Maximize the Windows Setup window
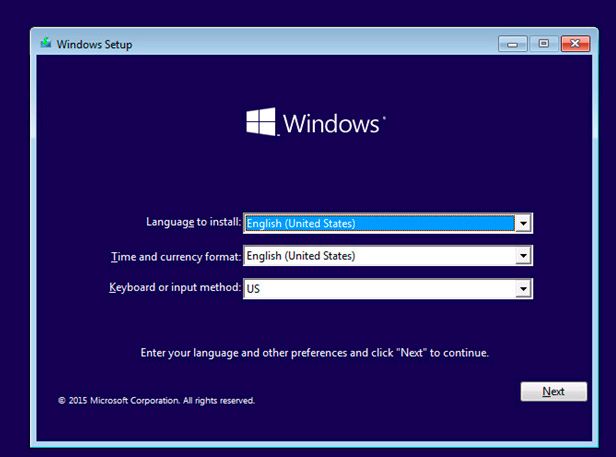The width and height of the screenshot is (616, 457). pyautogui.click(x=544, y=44)
